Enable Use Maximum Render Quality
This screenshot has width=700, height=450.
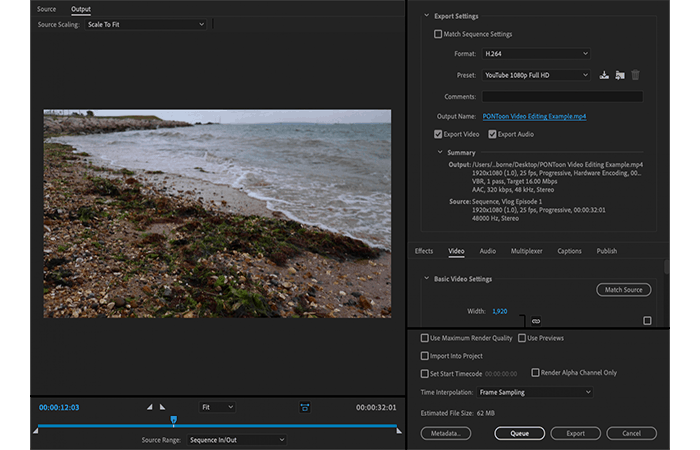(x=425, y=338)
